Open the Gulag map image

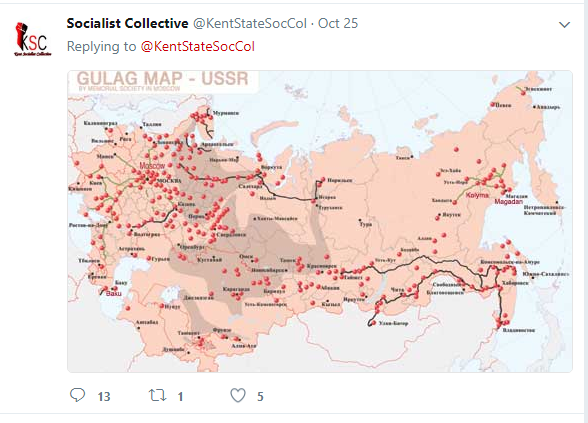[x=320, y=221]
